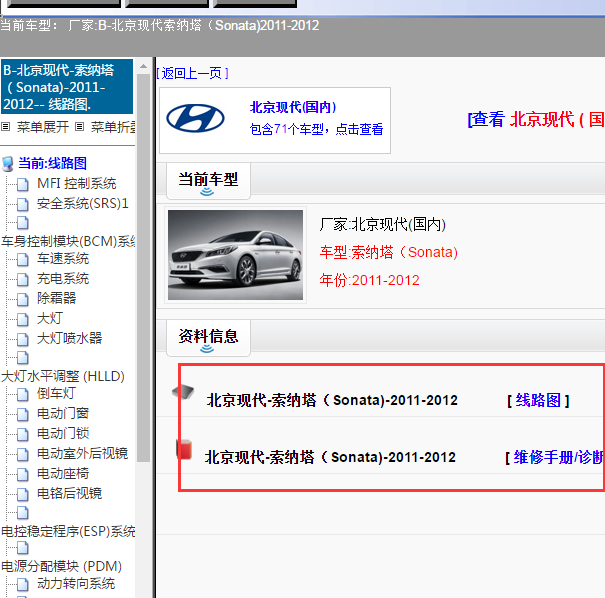Click the page icon beside 电动室外后视镜

[22, 454]
